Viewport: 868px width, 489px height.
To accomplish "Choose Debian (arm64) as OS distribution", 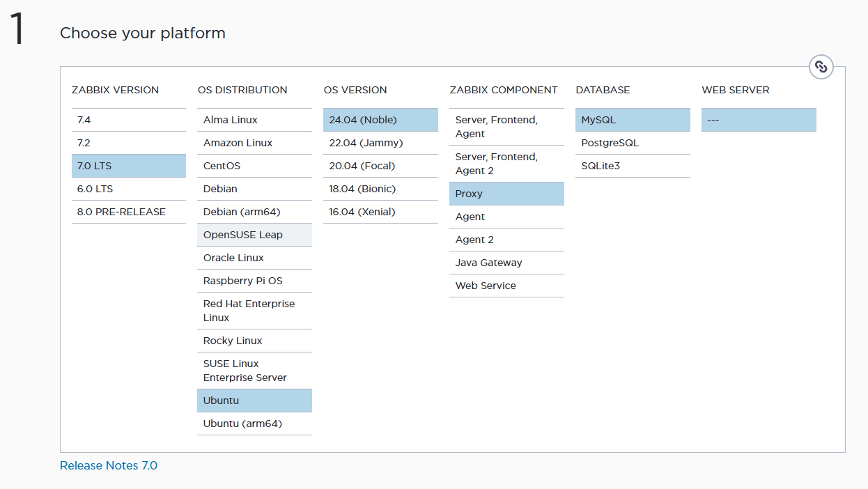I will (x=254, y=212).
